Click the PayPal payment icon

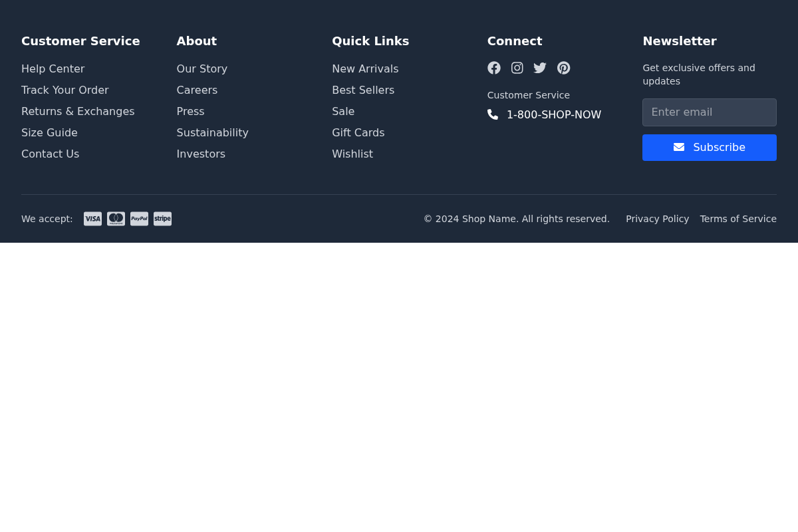pos(140,219)
